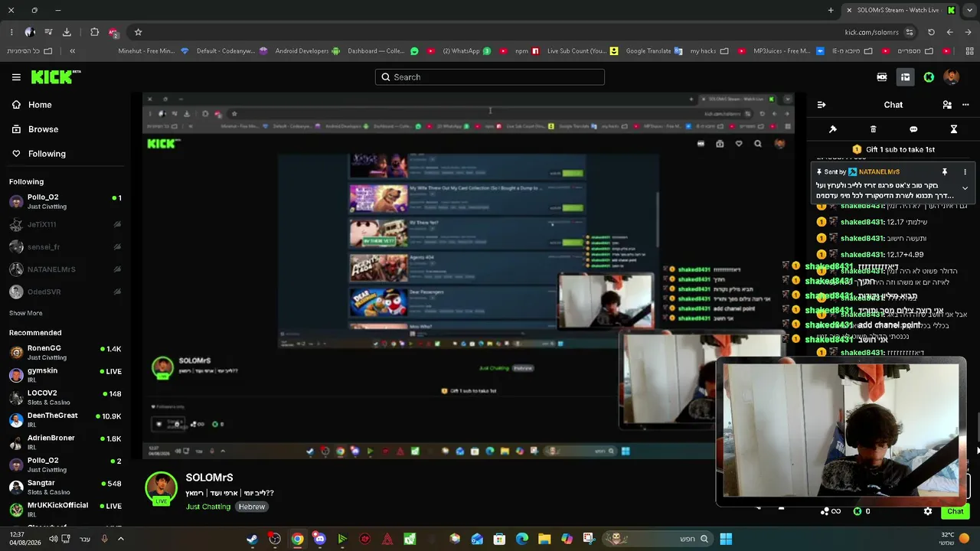Show the chat users list
The height and width of the screenshot is (551, 980).
point(947,105)
